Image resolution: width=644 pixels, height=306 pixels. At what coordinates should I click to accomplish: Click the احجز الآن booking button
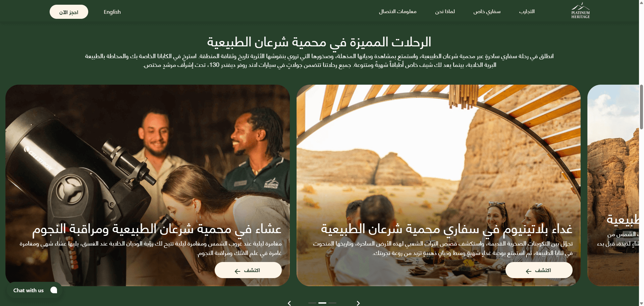(69, 12)
